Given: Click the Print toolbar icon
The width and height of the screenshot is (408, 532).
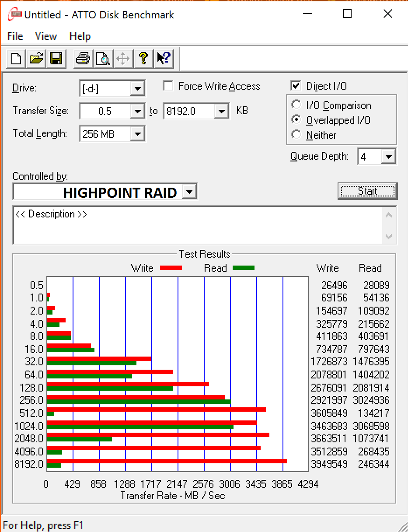Looking at the screenshot, I should pos(83,58).
